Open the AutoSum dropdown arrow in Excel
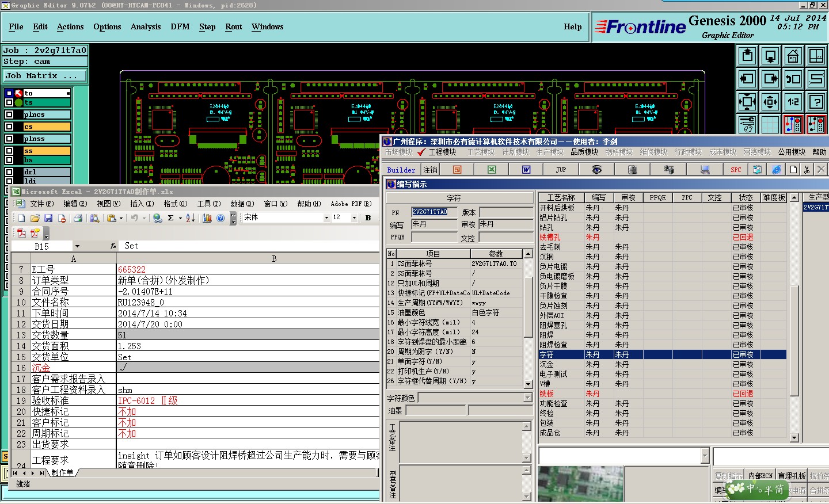The height and width of the screenshot is (504, 829). pyautogui.click(x=180, y=218)
